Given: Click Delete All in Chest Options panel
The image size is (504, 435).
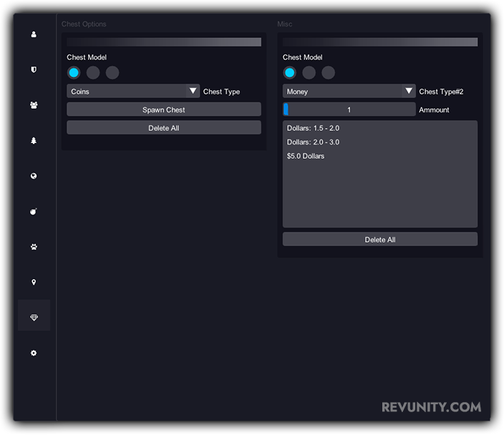Looking at the screenshot, I should click(x=164, y=128).
